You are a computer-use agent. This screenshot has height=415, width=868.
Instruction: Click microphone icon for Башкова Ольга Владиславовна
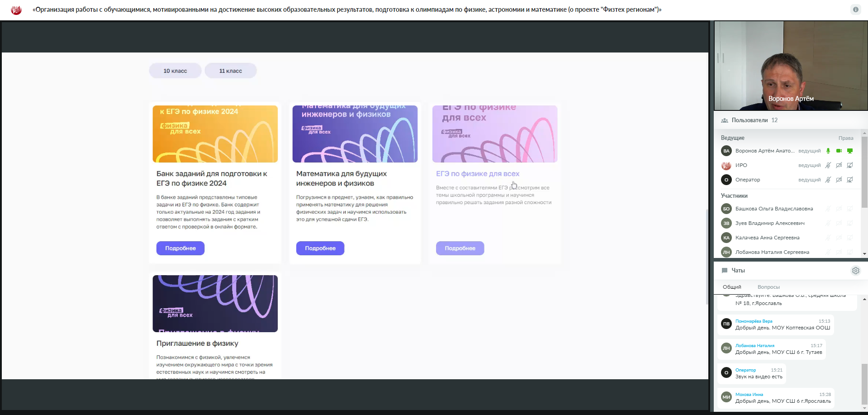(828, 209)
